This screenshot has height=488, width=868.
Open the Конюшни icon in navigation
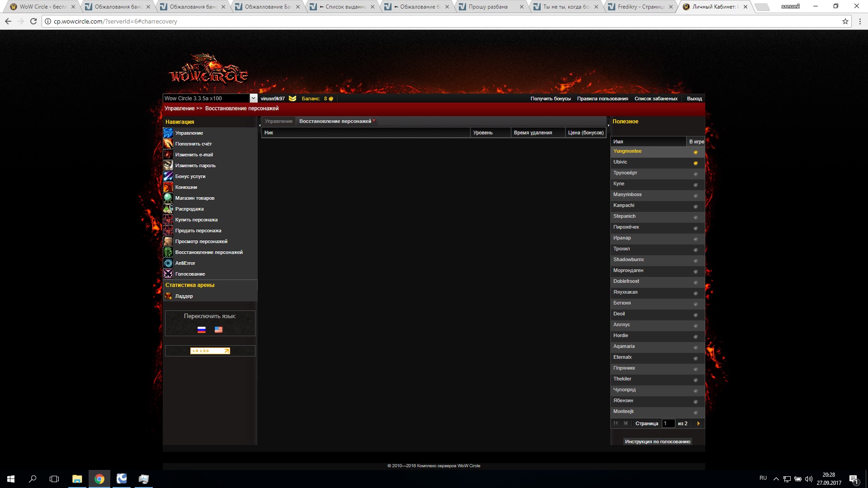[x=168, y=187]
